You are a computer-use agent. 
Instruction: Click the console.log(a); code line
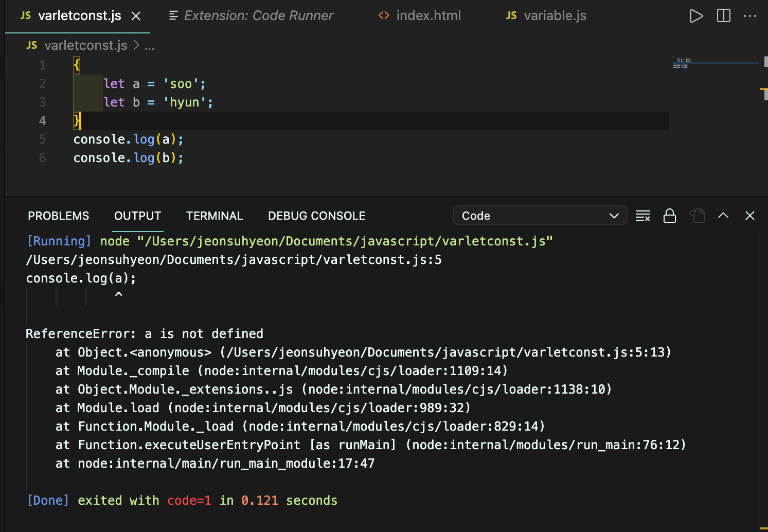[x=128, y=139]
